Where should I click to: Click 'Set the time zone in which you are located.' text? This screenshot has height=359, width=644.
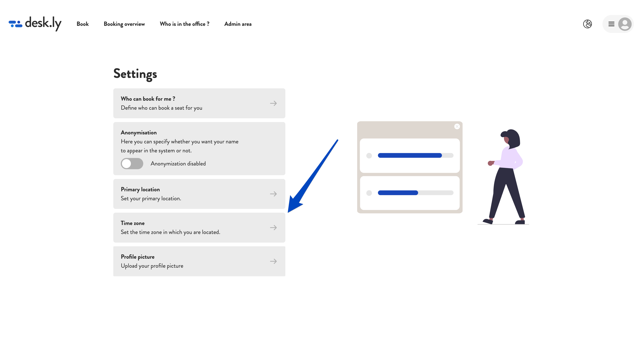171,232
